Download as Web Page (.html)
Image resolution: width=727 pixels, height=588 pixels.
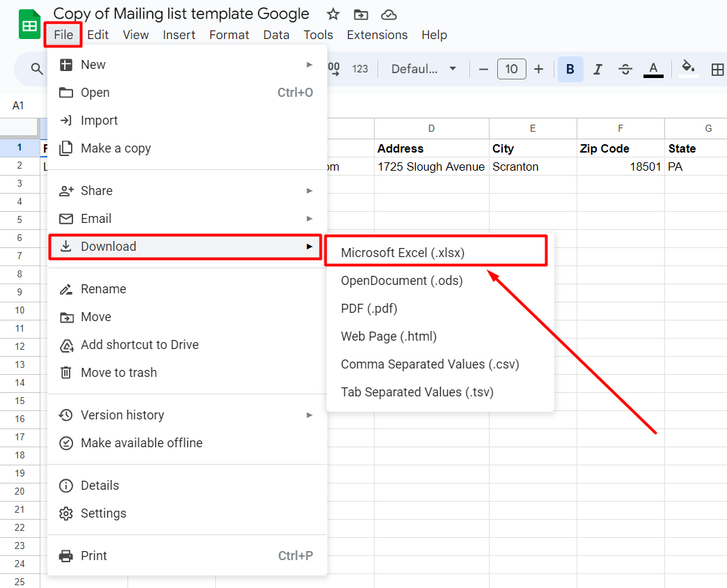441,336
